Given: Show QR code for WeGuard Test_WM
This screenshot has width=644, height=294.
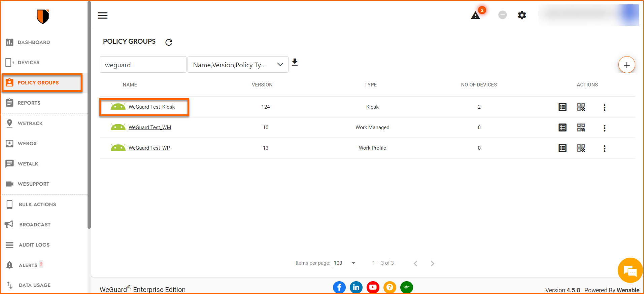Looking at the screenshot, I should point(581,128).
